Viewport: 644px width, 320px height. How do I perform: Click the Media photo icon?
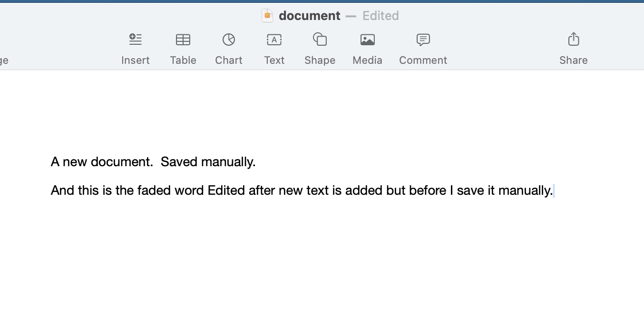(367, 40)
